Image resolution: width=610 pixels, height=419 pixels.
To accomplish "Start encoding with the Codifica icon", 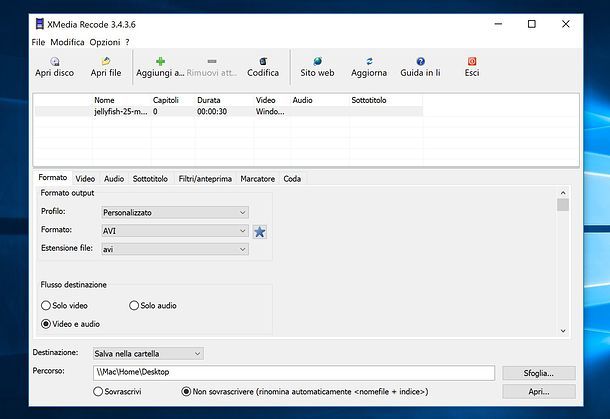I will tap(263, 61).
